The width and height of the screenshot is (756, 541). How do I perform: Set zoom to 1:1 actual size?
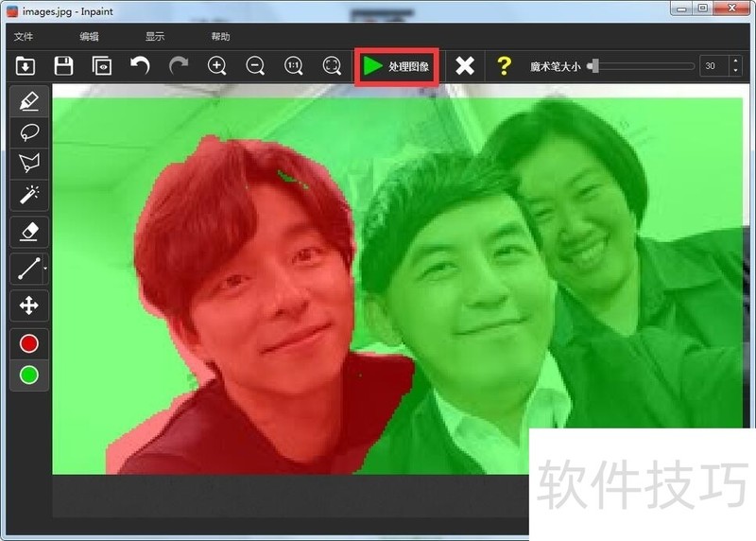coord(293,65)
